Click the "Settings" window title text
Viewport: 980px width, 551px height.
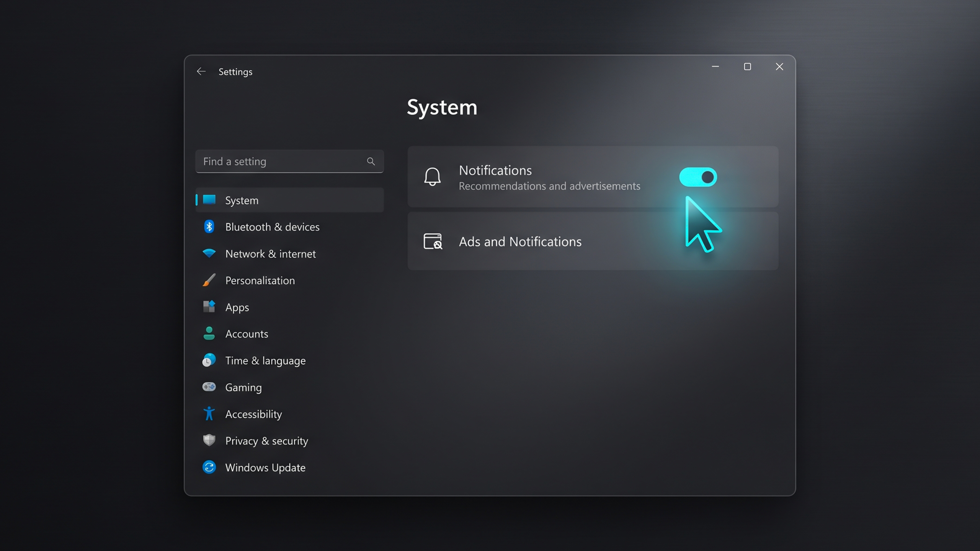(235, 72)
